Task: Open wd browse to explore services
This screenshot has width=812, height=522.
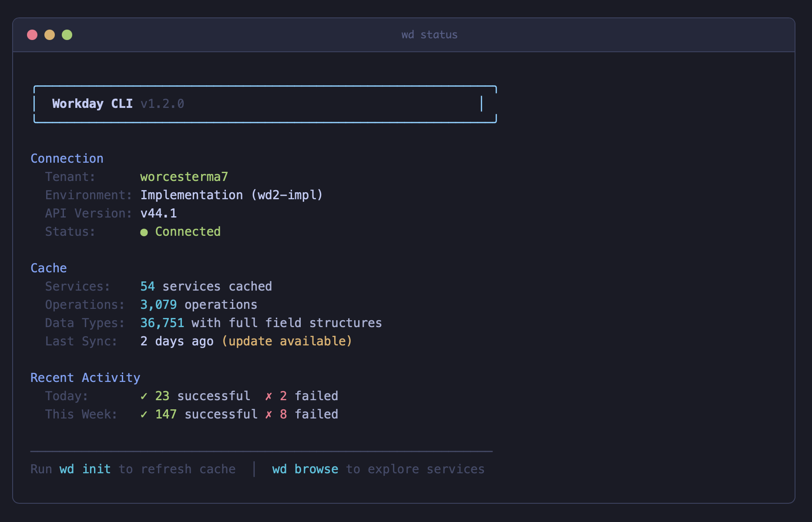Action: click(x=305, y=469)
